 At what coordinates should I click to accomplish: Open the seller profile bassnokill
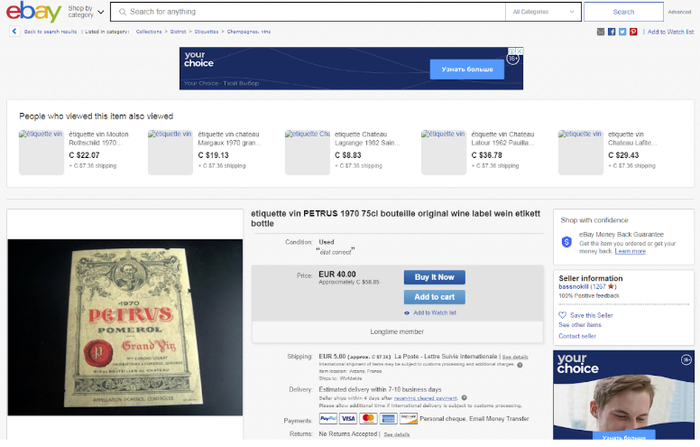point(573,287)
